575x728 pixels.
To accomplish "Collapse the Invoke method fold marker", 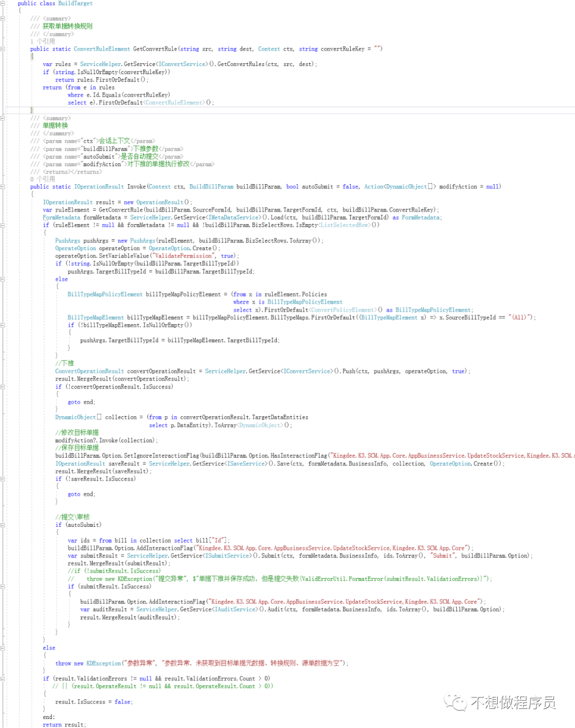I will coord(3,187).
